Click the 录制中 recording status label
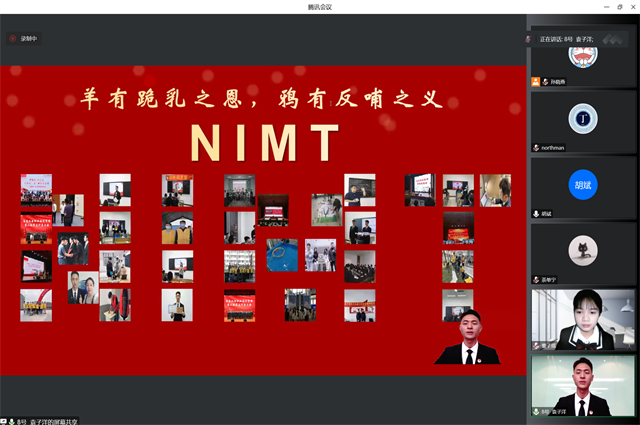The height and width of the screenshot is (425, 640). (x=29, y=38)
